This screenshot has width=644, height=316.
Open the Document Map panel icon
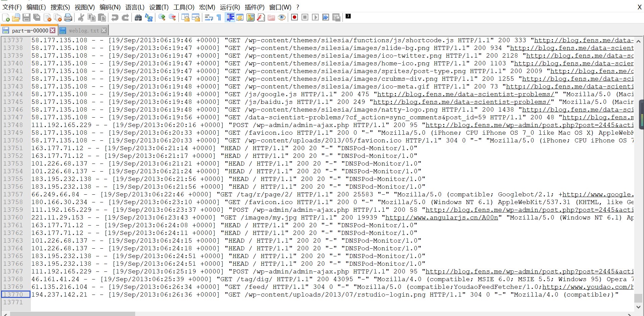pos(251,17)
